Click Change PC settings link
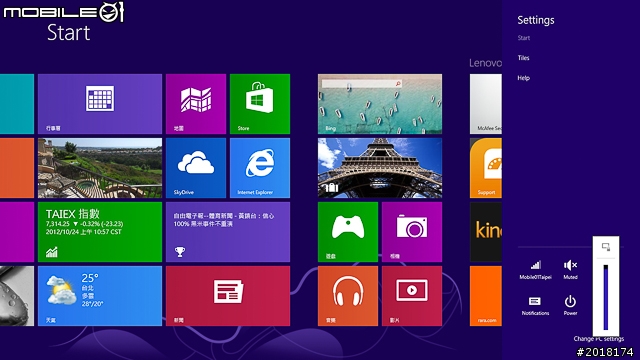Image resolution: width=640 pixels, height=360 pixels. click(x=598, y=339)
